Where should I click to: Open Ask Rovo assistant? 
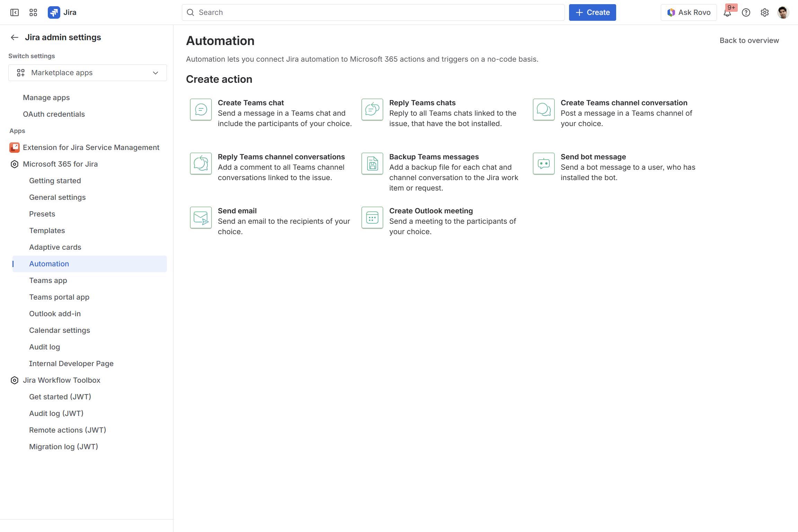689,12
